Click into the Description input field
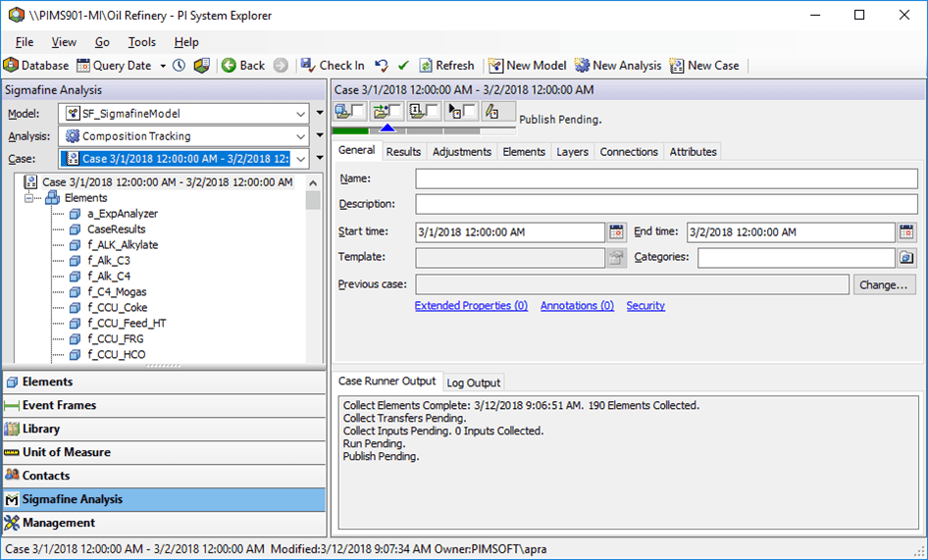Image resolution: width=928 pixels, height=560 pixels. [666, 204]
